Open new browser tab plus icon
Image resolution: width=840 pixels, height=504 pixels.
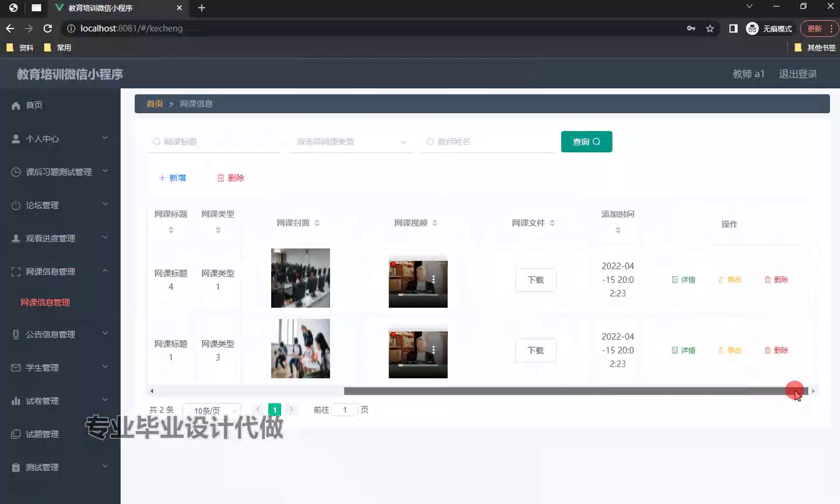point(202,8)
